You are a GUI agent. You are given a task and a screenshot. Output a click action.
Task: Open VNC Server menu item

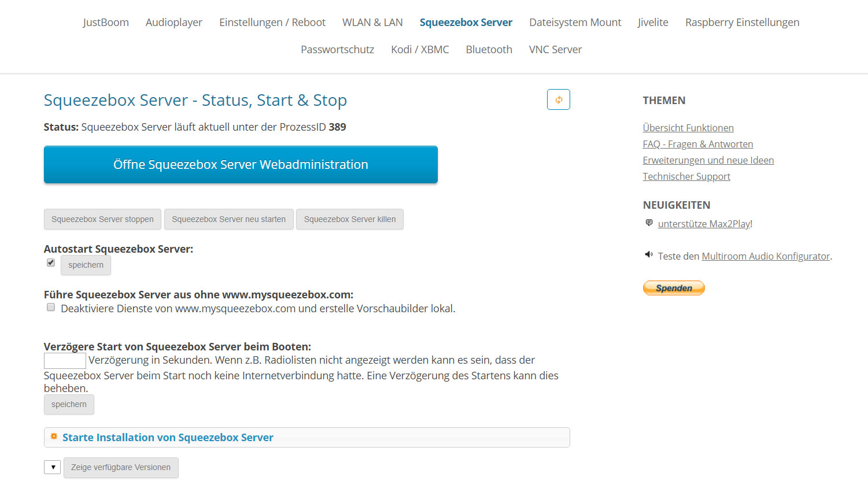tap(555, 50)
